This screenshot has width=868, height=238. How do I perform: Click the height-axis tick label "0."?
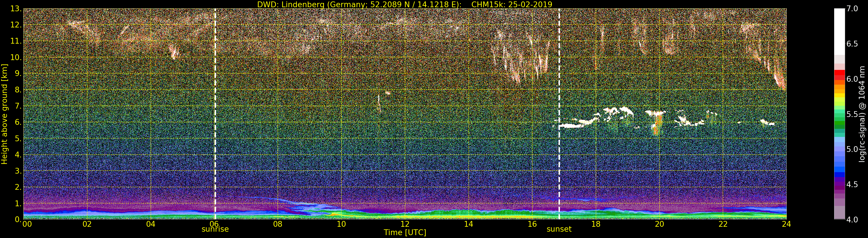click(x=18, y=219)
